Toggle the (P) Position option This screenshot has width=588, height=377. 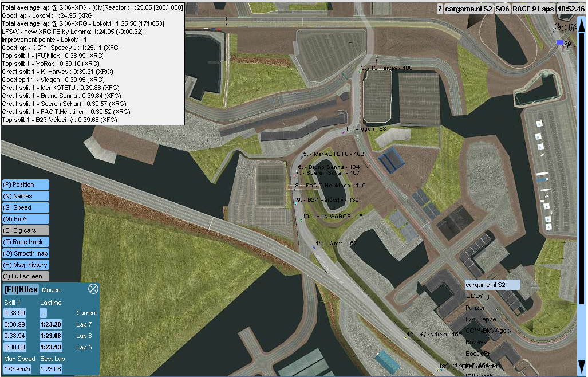pos(26,184)
